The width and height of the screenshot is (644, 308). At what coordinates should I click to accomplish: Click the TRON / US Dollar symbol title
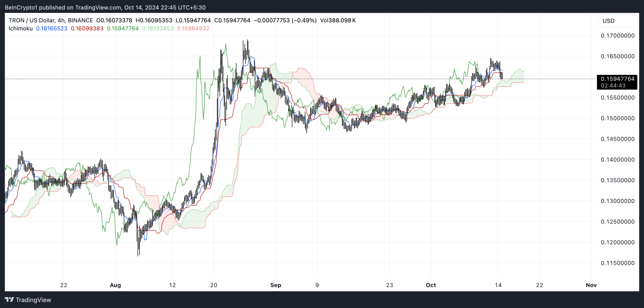pos(32,20)
